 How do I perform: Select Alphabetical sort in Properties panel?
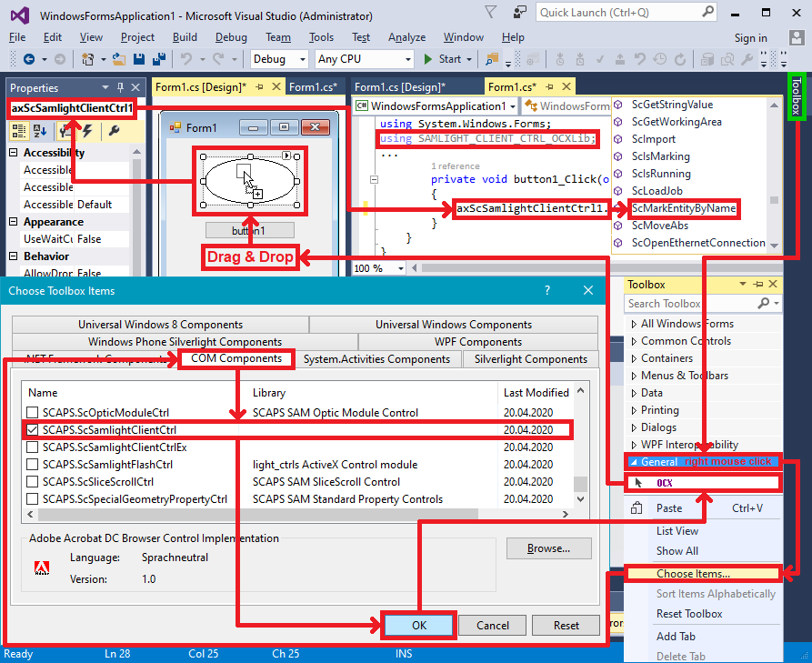[x=40, y=131]
